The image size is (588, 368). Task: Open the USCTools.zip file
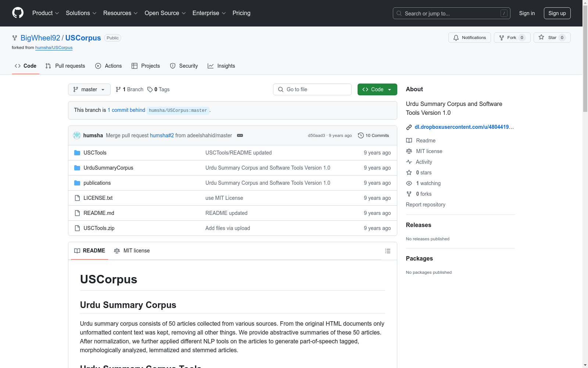click(99, 228)
